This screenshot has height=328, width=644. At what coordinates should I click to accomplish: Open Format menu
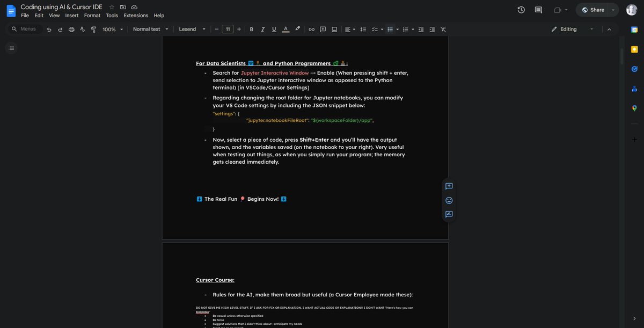point(92,16)
